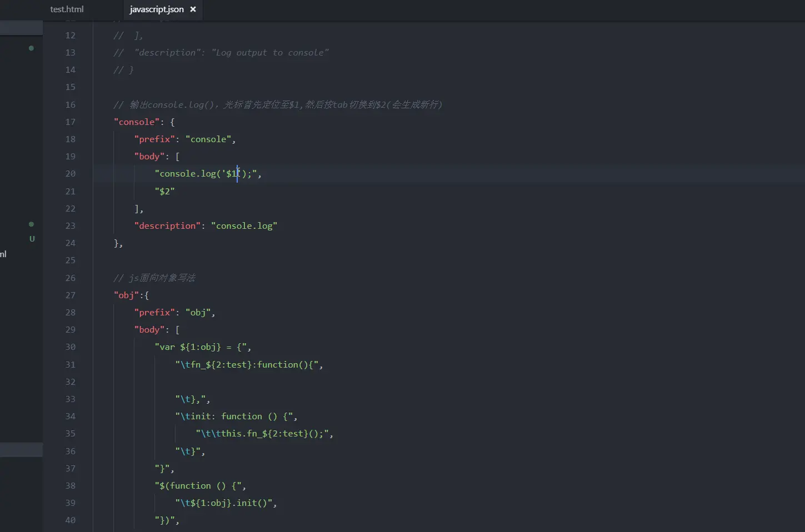Image resolution: width=805 pixels, height=532 pixels.
Task: Click line number 30 in the gutter
Action: 71,347
